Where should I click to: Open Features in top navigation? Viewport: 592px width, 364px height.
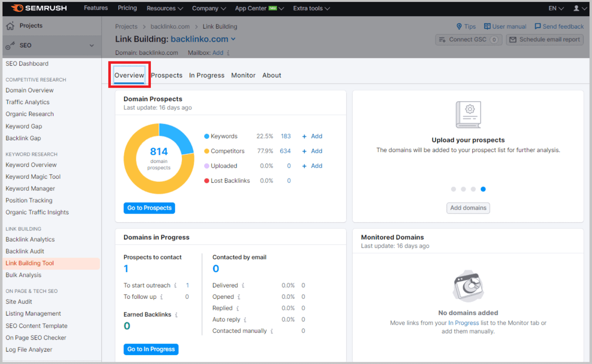coord(96,8)
